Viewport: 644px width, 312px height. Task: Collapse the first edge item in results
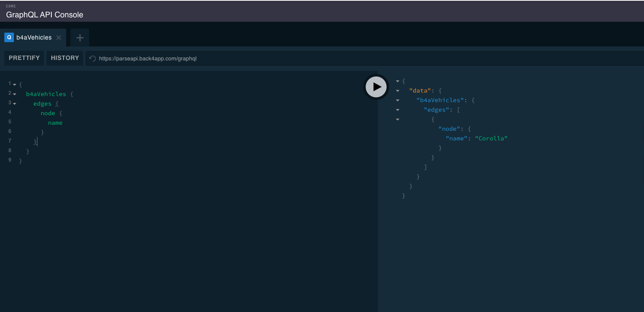tap(397, 119)
